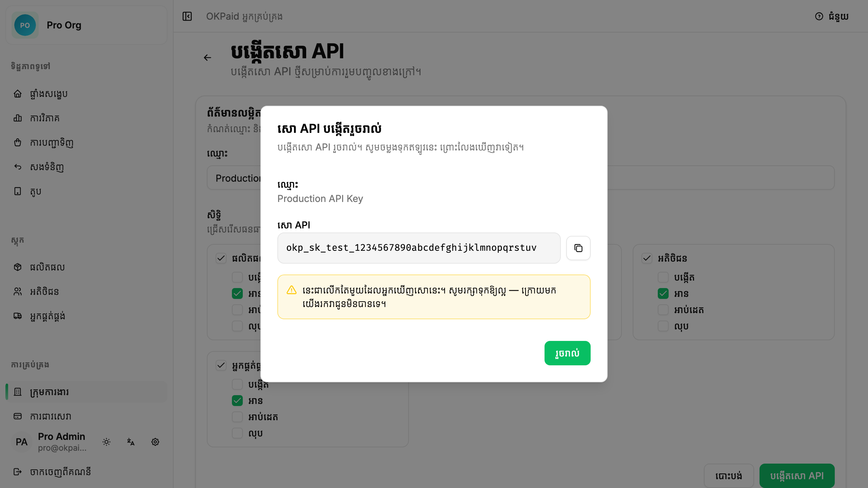The width and height of the screenshot is (868, 488).
Task: Click the products box icon
Action: (18, 267)
